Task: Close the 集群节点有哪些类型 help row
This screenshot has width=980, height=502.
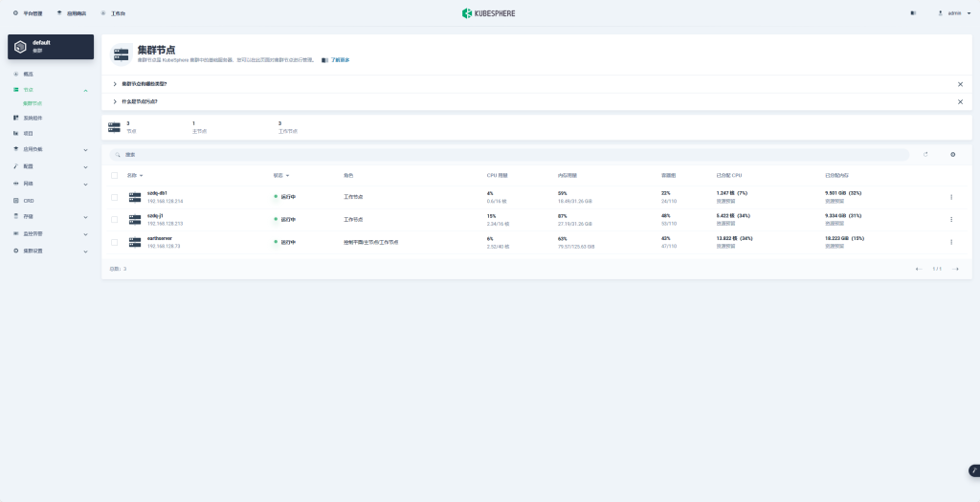Action: pos(960,84)
